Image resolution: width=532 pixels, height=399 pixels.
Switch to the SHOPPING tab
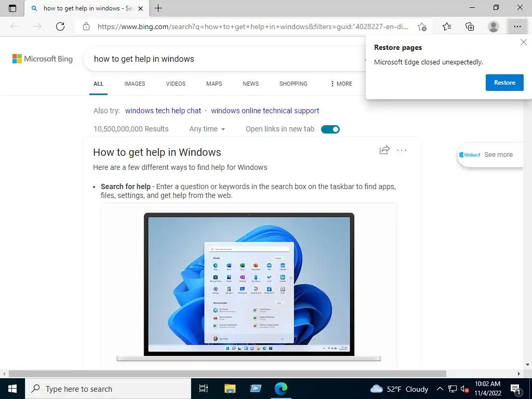pyautogui.click(x=294, y=84)
